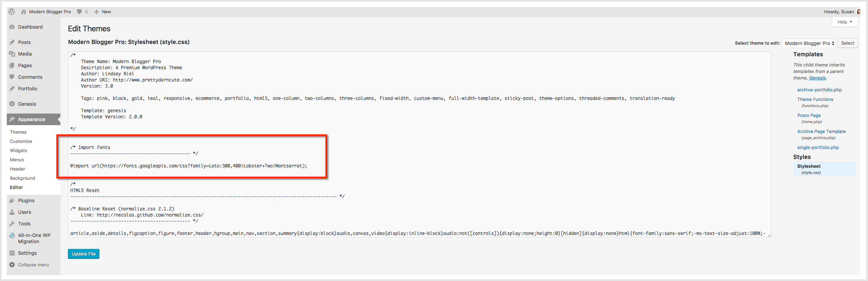Select the Stylesheet style.css file
Viewport: 868px width, 281px height.
[x=825, y=169]
